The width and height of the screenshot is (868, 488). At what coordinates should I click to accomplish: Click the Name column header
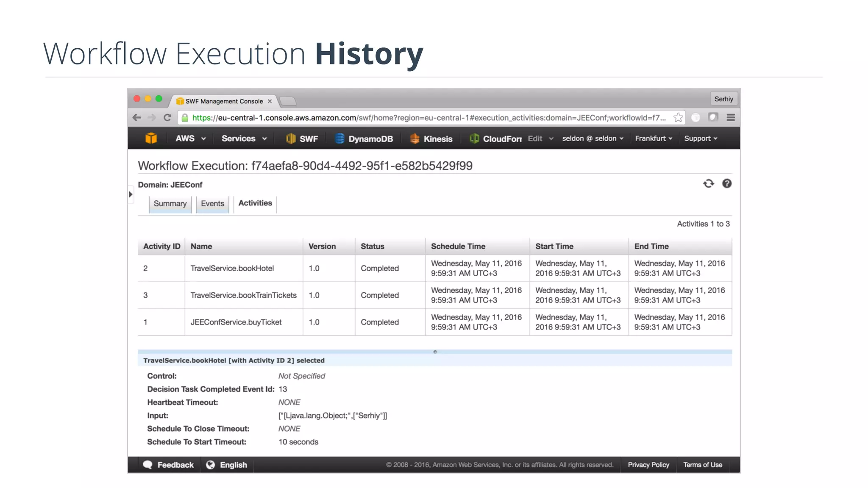pos(244,247)
